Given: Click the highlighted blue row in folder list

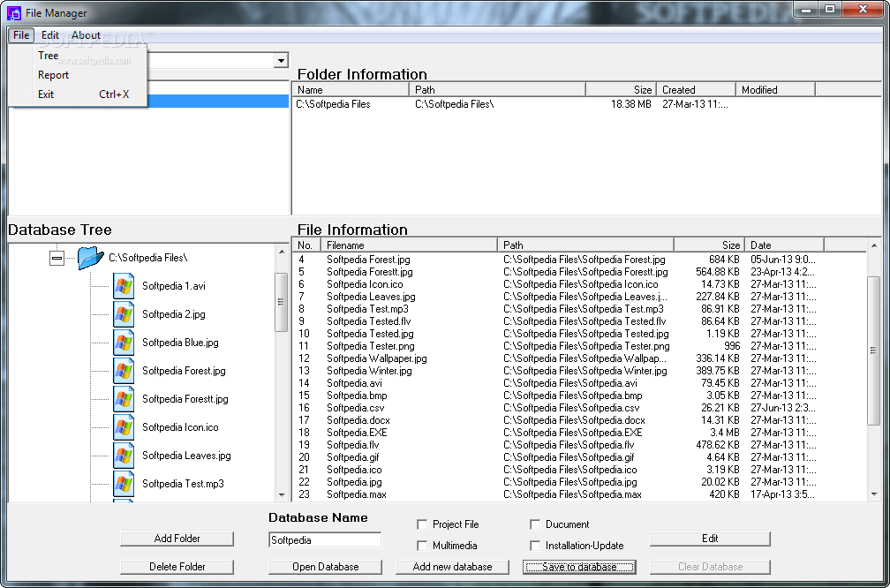Looking at the screenshot, I should (218, 101).
